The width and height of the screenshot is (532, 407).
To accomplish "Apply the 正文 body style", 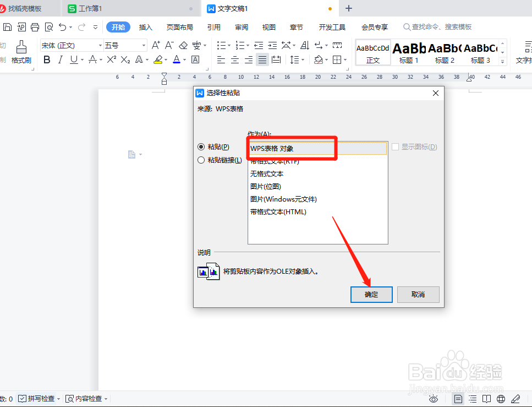I will tap(373, 53).
